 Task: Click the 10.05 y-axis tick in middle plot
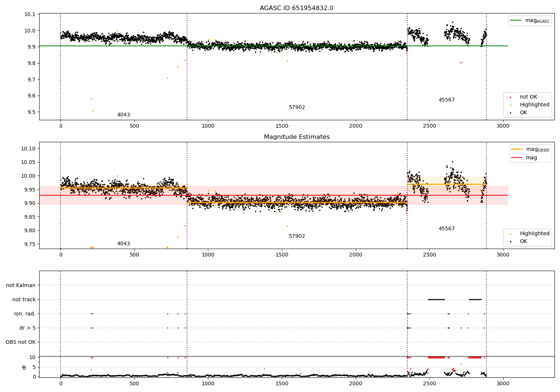point(28,162)
